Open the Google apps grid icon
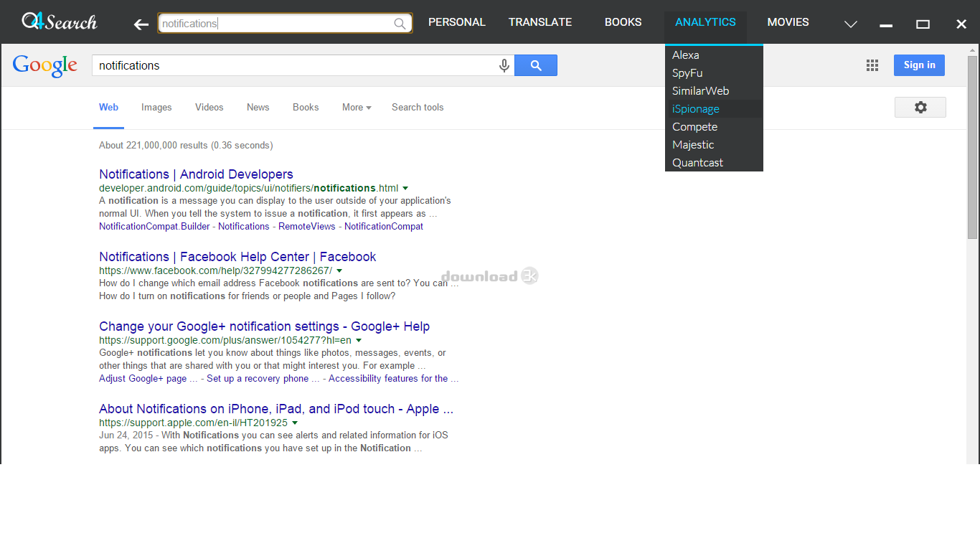Screen dimensions: 980x551 pos(872,65)
